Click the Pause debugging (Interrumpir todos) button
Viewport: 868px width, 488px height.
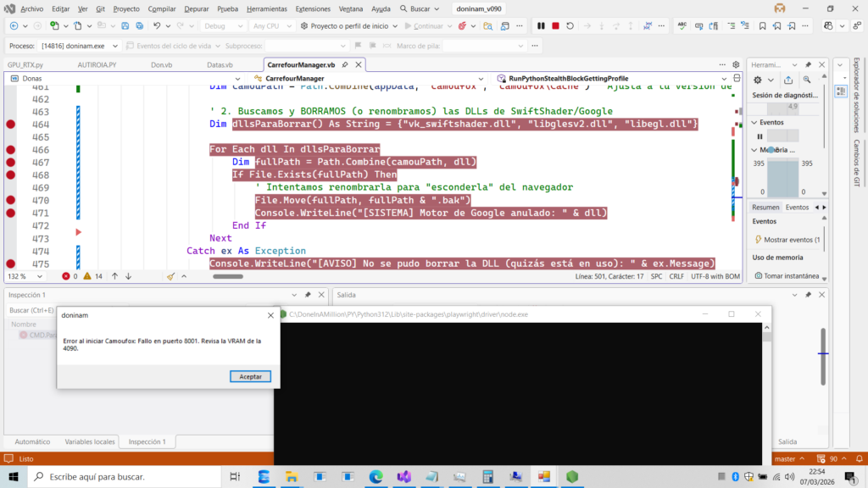[x=541, y=26]
